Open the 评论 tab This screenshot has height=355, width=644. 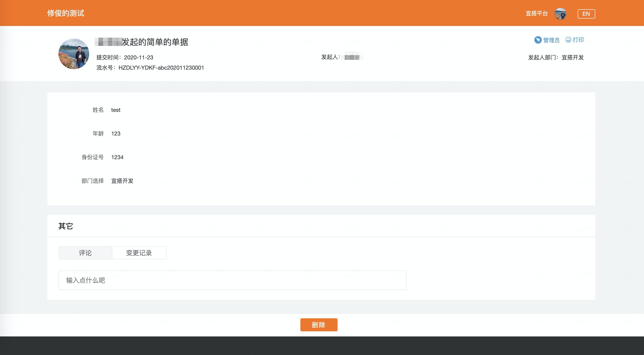click(x=85, y=253)
